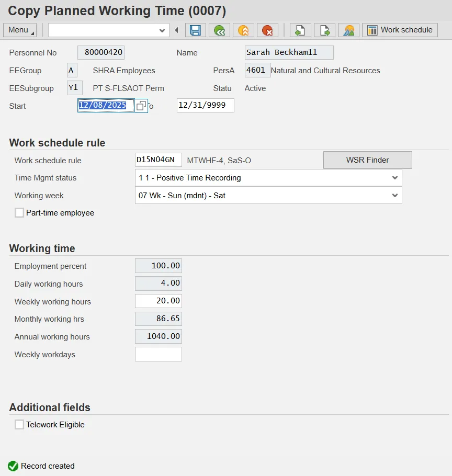Viewport: 452px width, 476px height.
Task: Open the Menu button
Action: [x=20, y=30]
